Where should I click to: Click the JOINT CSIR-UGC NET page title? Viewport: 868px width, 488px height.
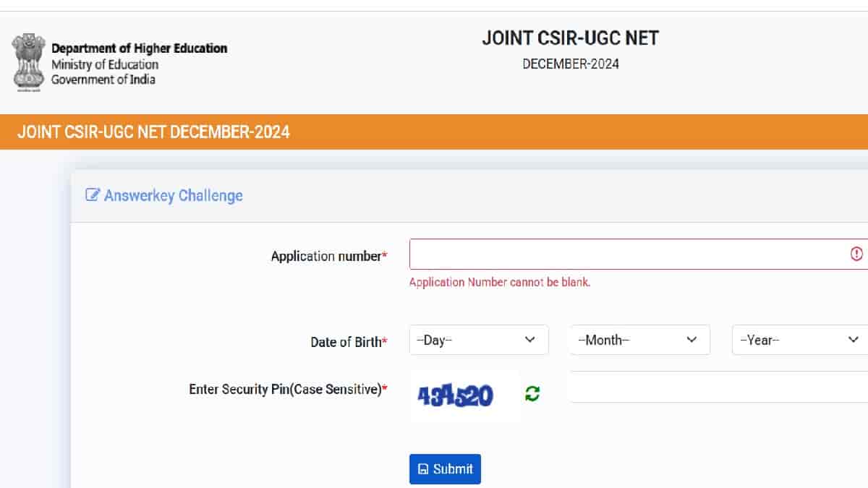coord(571,38)
